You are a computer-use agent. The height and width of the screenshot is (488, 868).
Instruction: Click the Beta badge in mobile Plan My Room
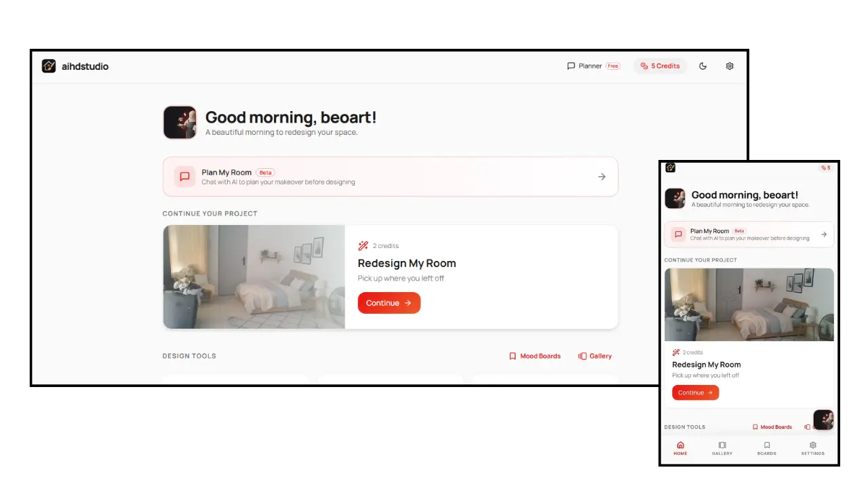pos(739,231)
